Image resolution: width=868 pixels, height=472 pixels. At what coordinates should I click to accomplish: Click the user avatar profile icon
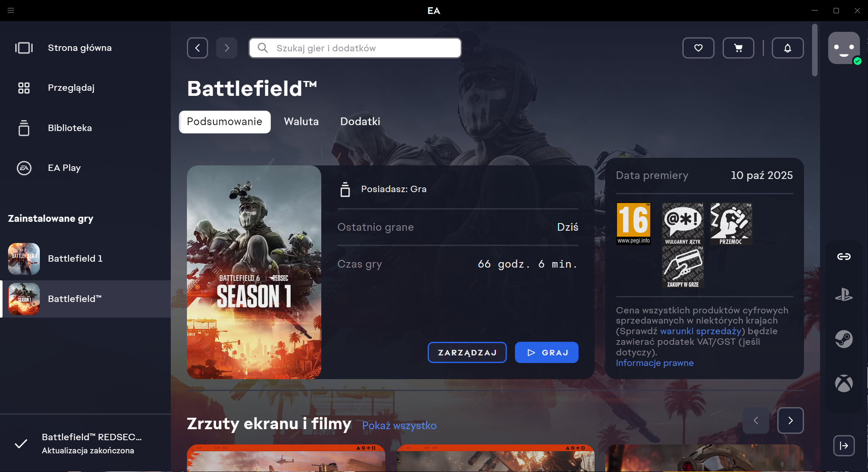click(843, 48)
